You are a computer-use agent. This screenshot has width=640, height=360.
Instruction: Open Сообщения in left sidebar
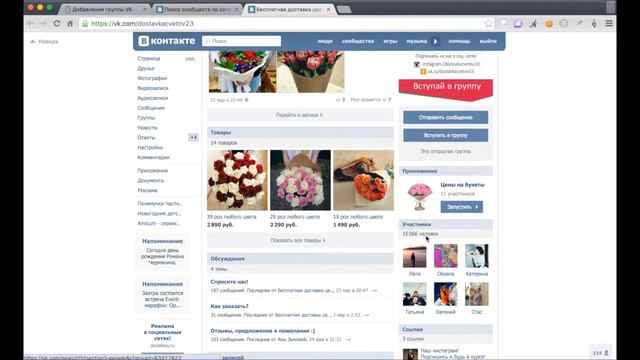151,108
